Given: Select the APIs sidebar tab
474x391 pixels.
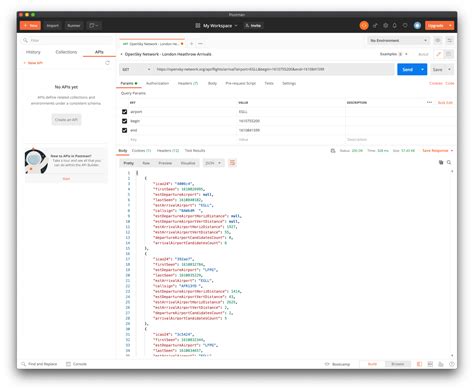Looking at the screenshot, I should pos(99,52).
